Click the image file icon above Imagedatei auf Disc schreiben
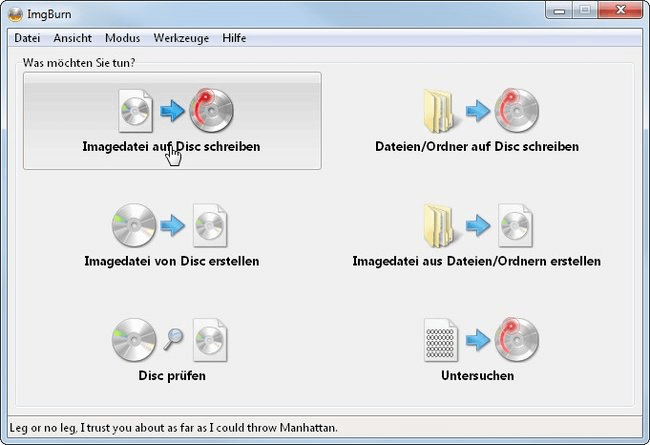 (136, 111)
